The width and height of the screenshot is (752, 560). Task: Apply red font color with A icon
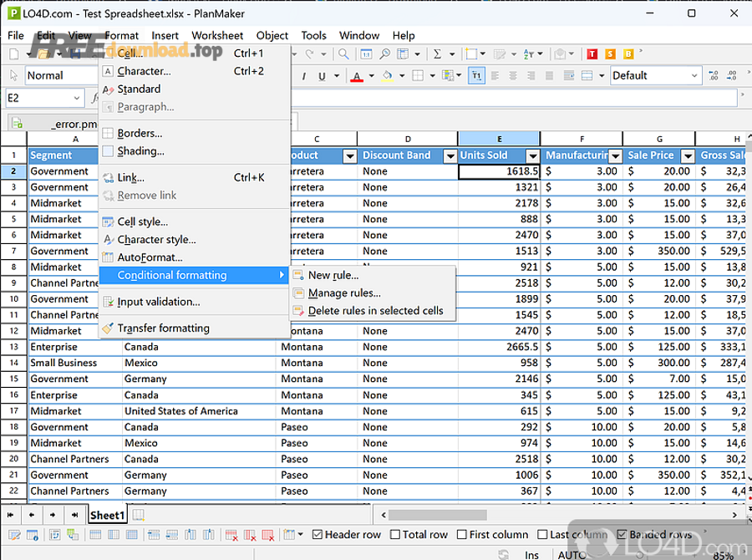(356, 76)
